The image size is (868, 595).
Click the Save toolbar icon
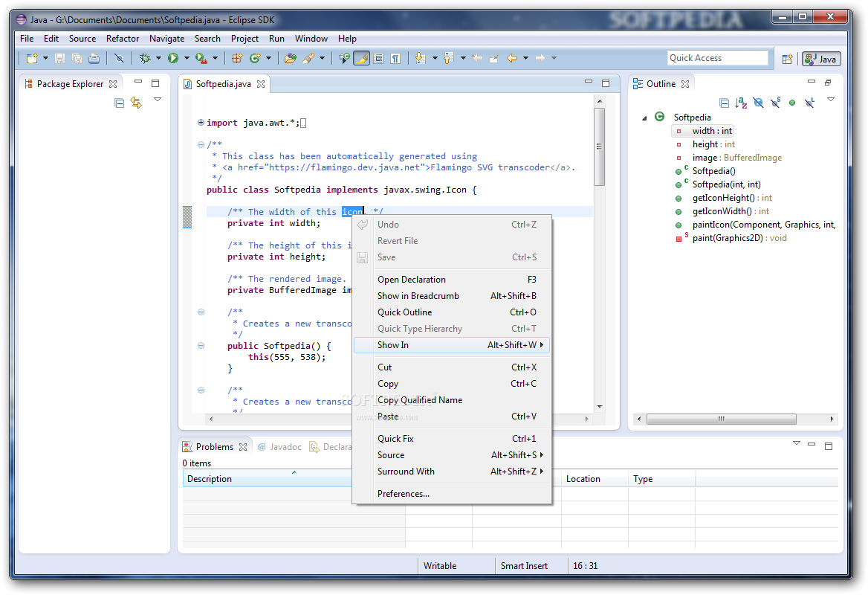(59, 58)
